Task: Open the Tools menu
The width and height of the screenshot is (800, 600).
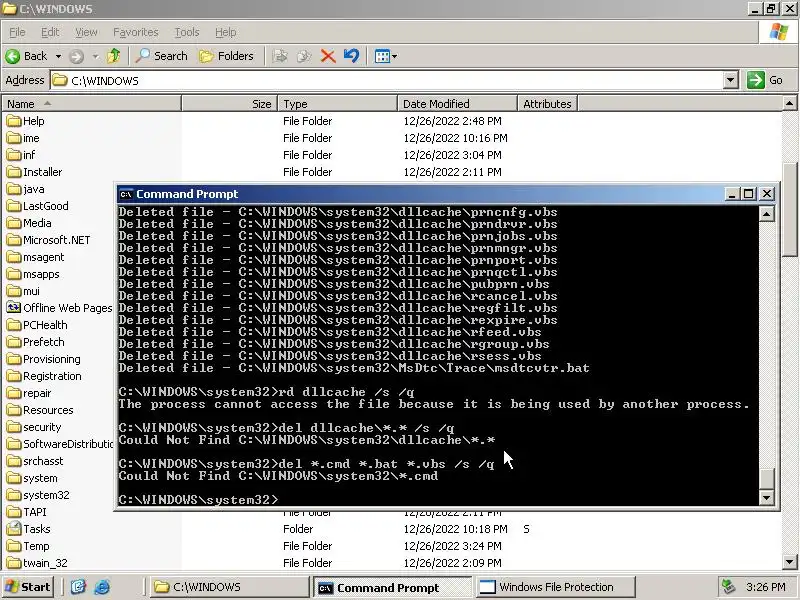Action: (x=187, y=32)
